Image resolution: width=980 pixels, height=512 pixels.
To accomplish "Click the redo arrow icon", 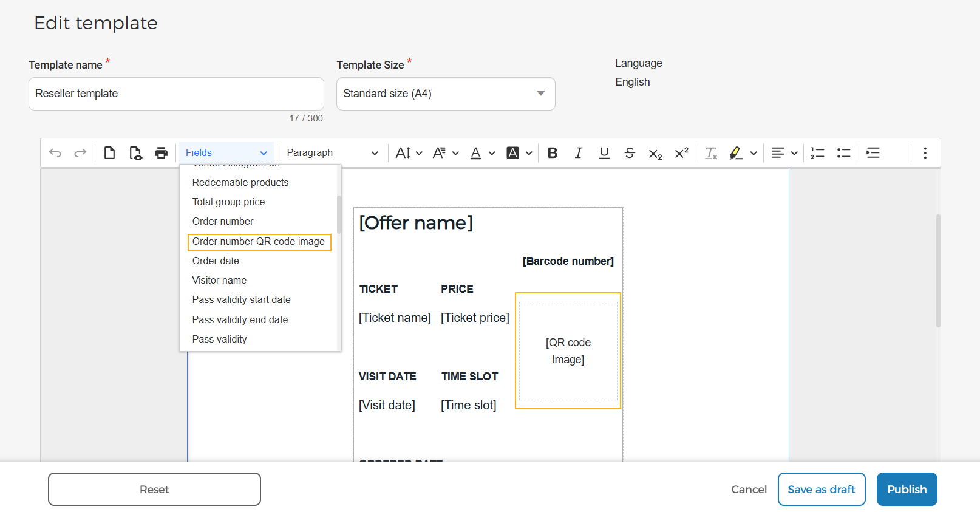I will pyautogui.click(x=80, y=153).
